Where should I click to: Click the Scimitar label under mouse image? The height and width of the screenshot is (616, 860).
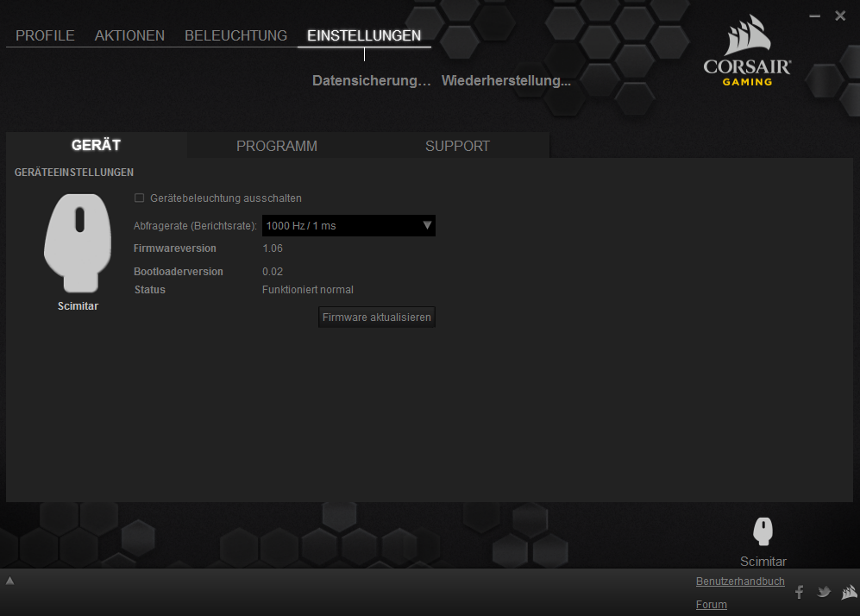tap(78, 306)
